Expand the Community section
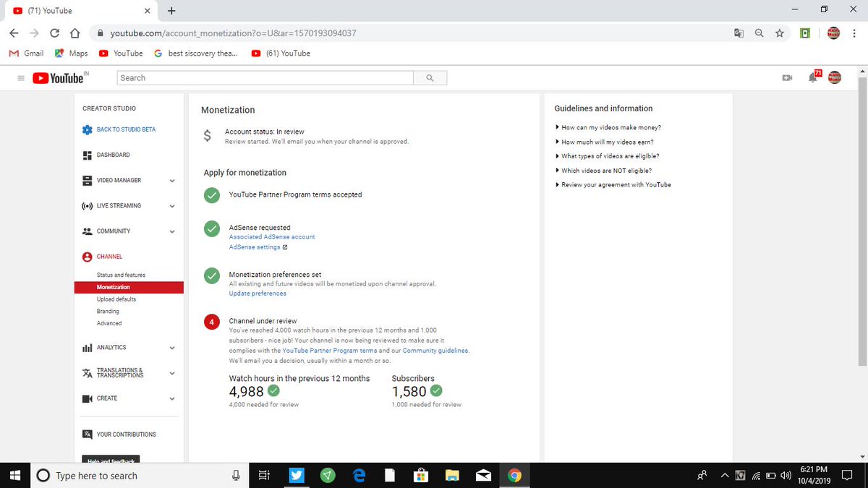Screen dimensions: 868x488 172,231
